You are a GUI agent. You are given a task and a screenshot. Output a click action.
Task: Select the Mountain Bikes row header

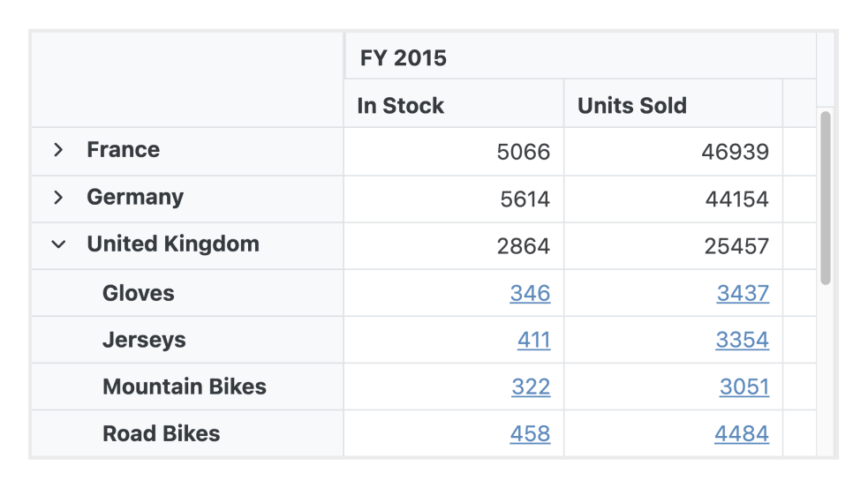pos(185,387)
